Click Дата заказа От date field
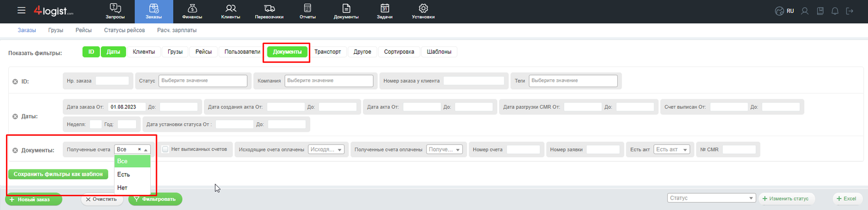The width and height of the screenshot is (868, 210). [126, 107]
